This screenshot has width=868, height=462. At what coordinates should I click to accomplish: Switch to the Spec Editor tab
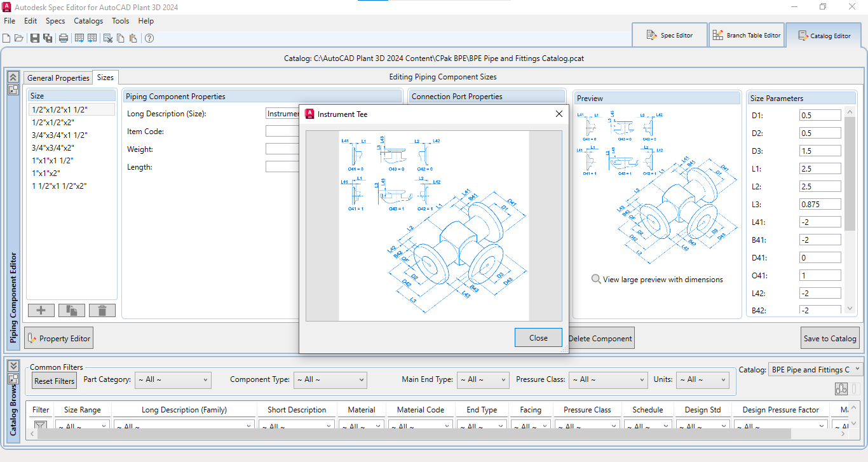(x=670, y=35)
